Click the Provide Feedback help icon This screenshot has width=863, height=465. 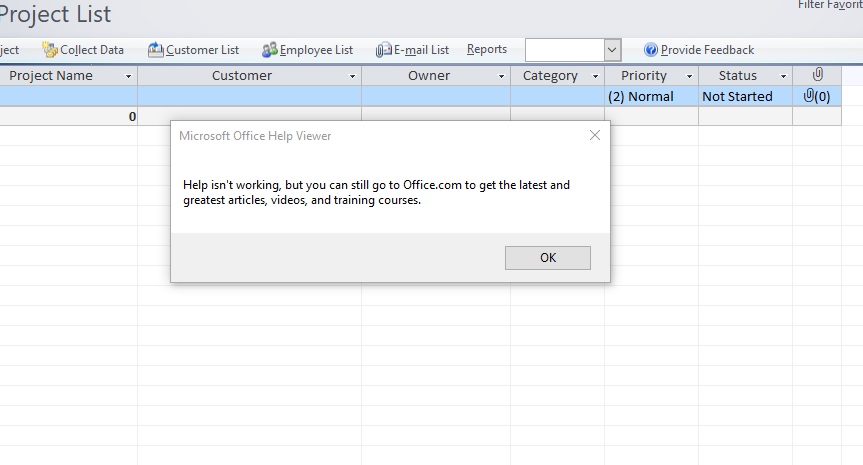click(651, 50)
